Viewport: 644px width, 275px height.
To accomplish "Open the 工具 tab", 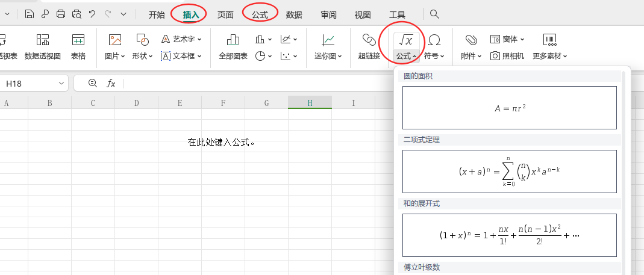I will click(x=397, y=15).
